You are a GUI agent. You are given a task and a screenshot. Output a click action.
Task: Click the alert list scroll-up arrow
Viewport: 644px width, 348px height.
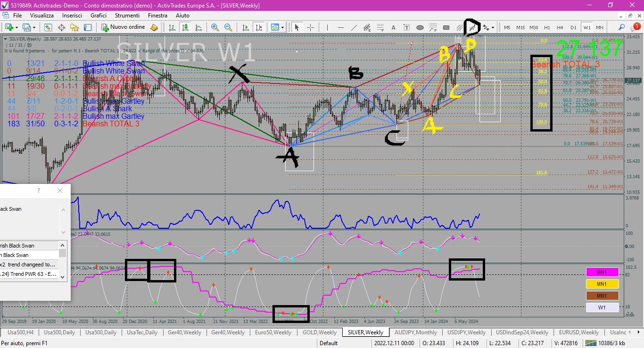(x=62, y=245)
